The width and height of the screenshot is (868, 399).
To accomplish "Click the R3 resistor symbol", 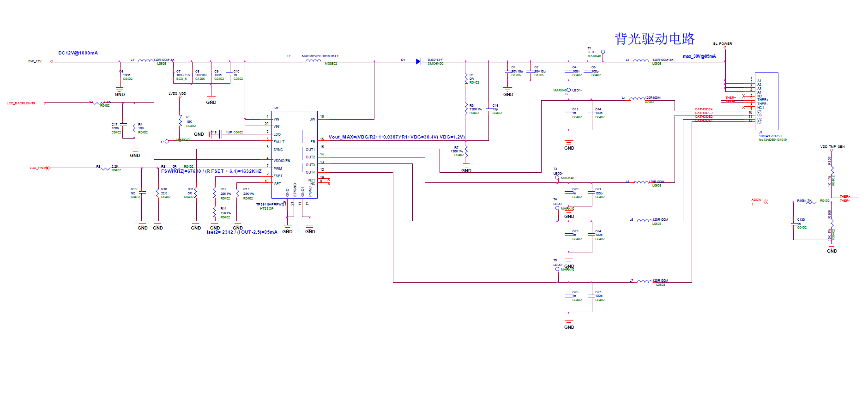I will coord(466,109).
